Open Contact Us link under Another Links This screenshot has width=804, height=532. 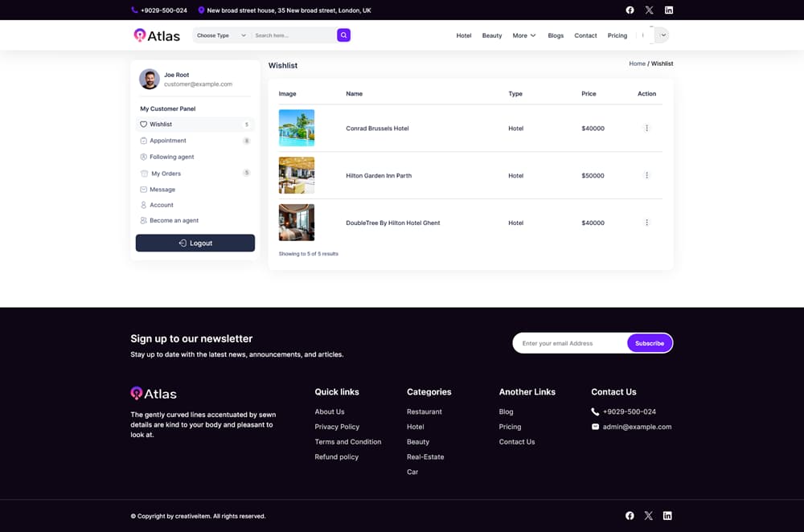point(516,441)
